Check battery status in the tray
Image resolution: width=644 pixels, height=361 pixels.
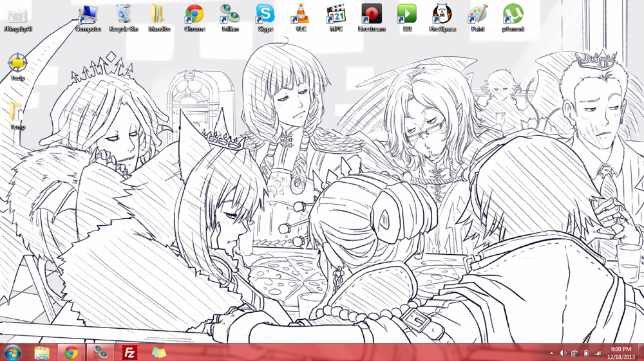586,353
